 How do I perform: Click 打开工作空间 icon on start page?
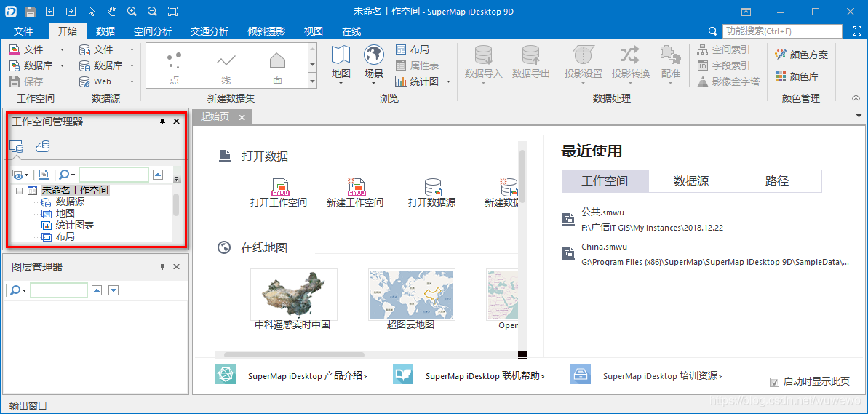(x=279, y=193)
